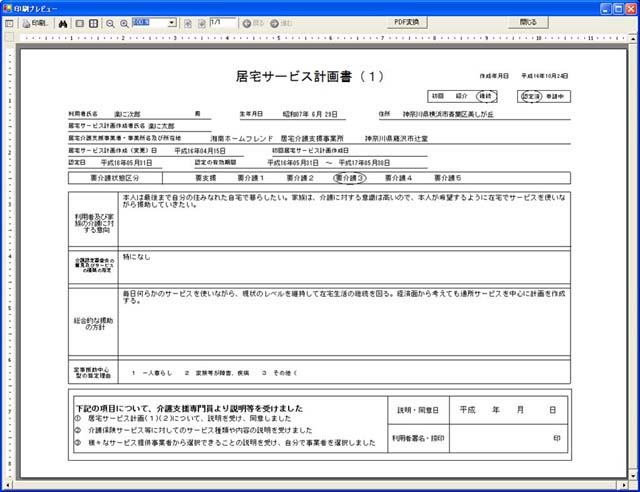
Task: Click the forward navigation arrow 進む
Action: (x=281, y=24)
